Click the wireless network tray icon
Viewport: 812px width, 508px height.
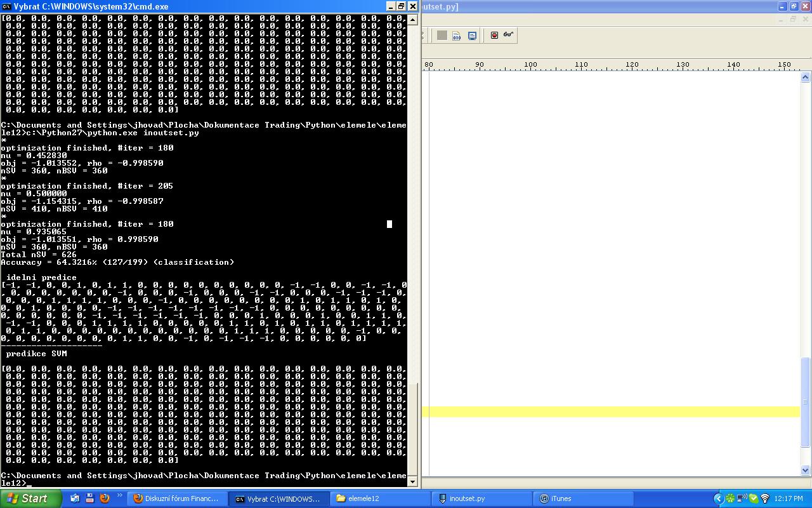pos(764,498)
